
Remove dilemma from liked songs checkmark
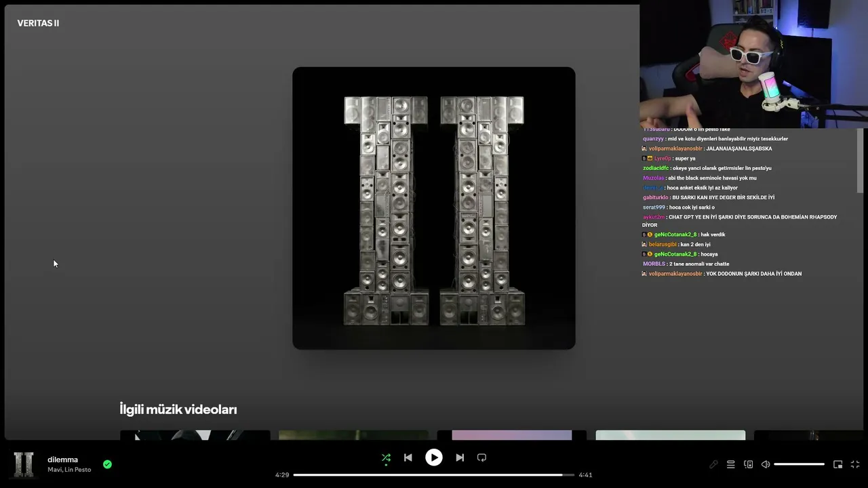coord(107,464)
